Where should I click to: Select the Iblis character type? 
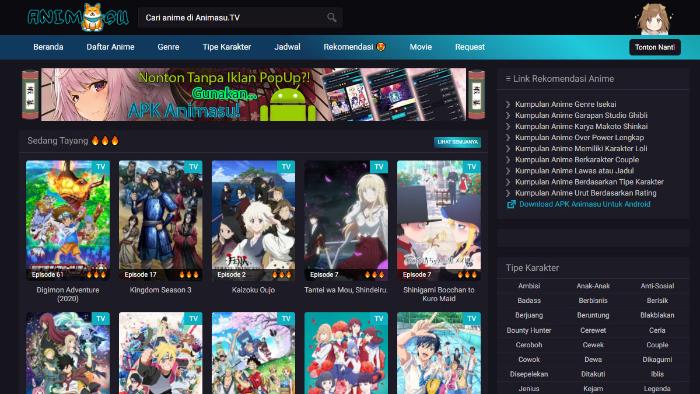pyautogui.click(x=657, y=374)
